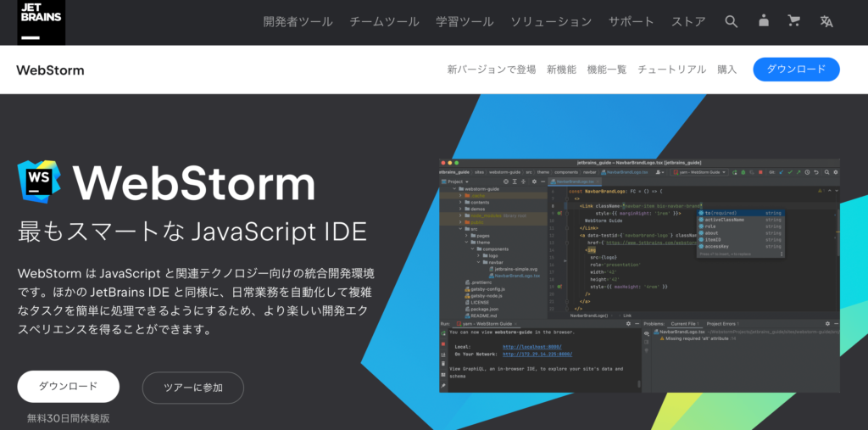Expand the node_modules folder
The height and width of the screenshot is (430, 868).
click(460, 215)
